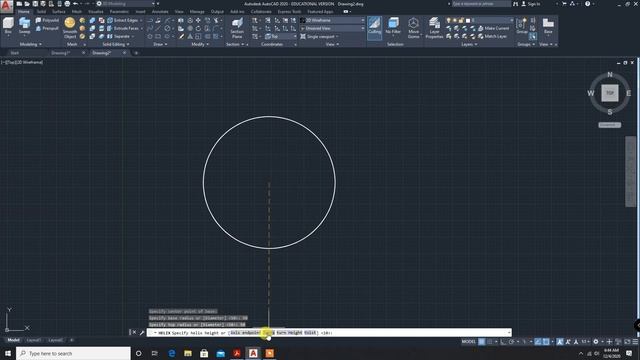Expand the Draw panel
The image size is (640, 360).
pos(160,44)
